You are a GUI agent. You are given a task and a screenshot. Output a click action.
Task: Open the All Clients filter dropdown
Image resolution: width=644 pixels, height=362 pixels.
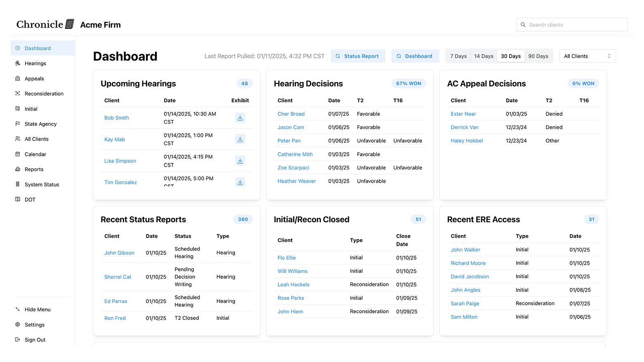[x=587, y=56]
